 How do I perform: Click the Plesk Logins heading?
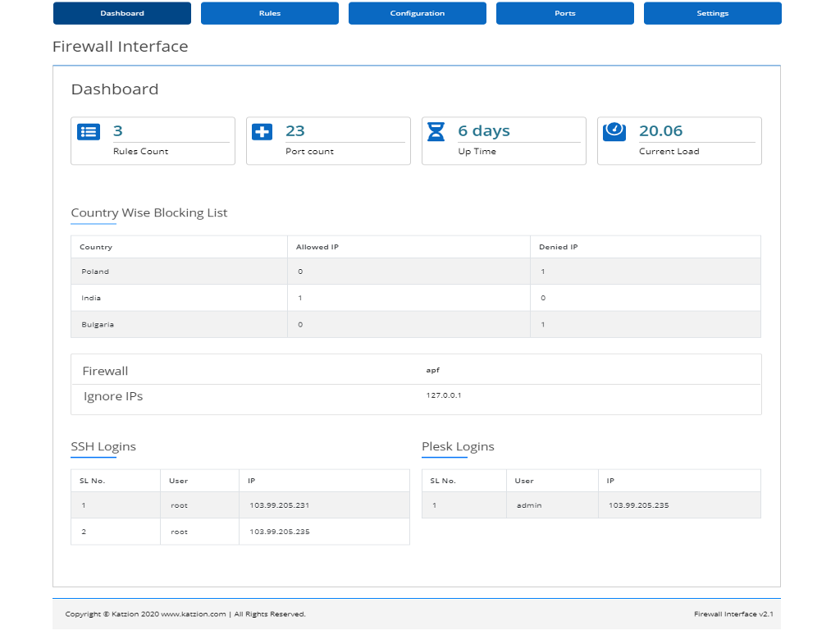(x=458, y=447)
